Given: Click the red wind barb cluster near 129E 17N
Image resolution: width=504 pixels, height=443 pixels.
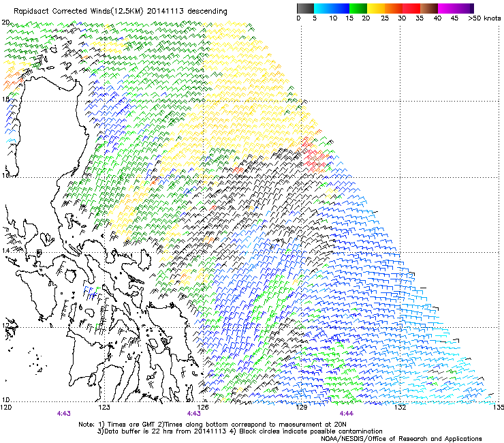Looking at the screenshot, I should pyautogui.click(x=314, y=157).
